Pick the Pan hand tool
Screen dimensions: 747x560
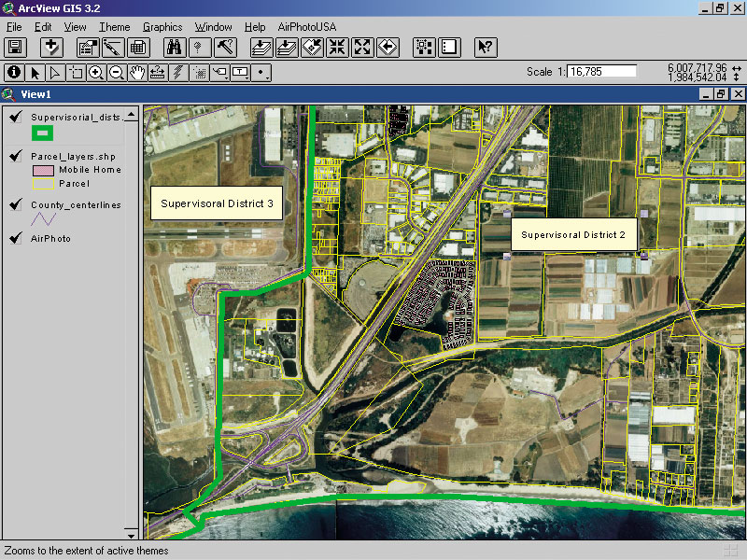137,73
